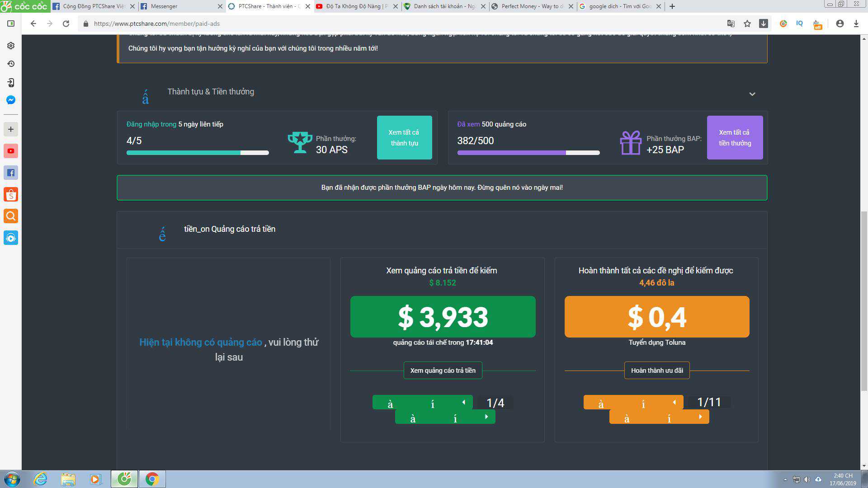Click the "4,46 đô la" amount text
Image resolution: width=868 pixels, height=488 pixels.
657,283
